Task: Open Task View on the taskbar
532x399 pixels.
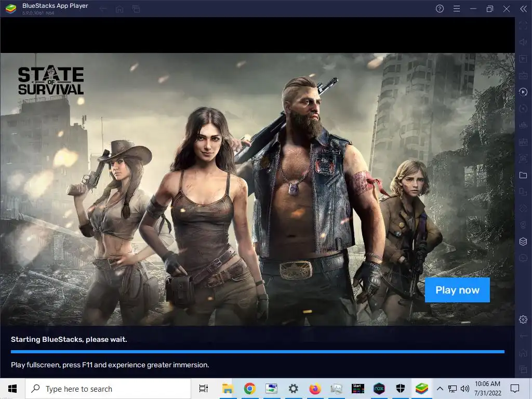Action: point(203,389)
